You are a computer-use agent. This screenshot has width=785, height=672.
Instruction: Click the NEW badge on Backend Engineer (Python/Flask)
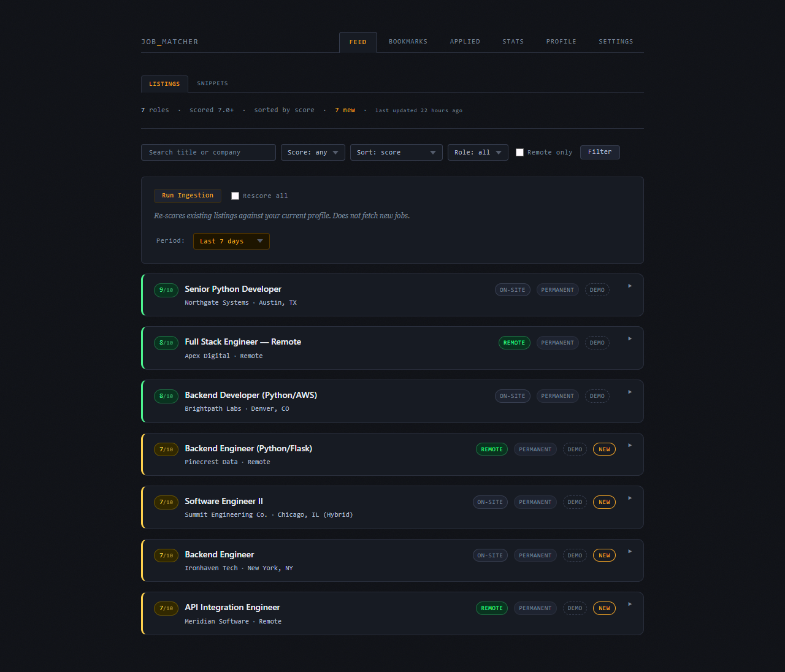tap(604, 449)
